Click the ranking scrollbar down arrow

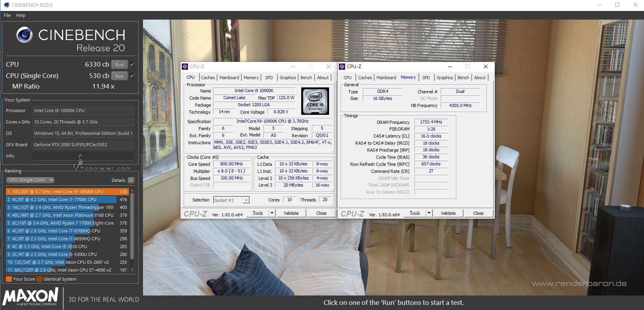[x=132, y=270]
